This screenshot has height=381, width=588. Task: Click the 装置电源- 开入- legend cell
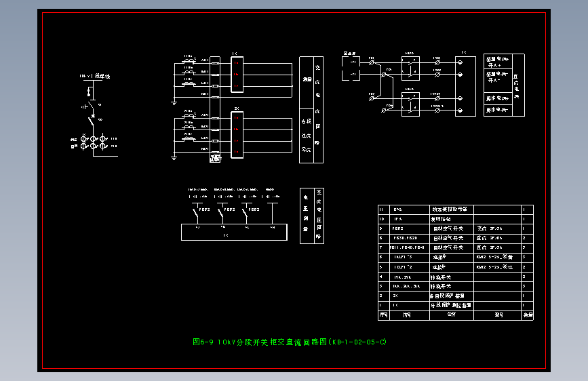coord(498,81)
